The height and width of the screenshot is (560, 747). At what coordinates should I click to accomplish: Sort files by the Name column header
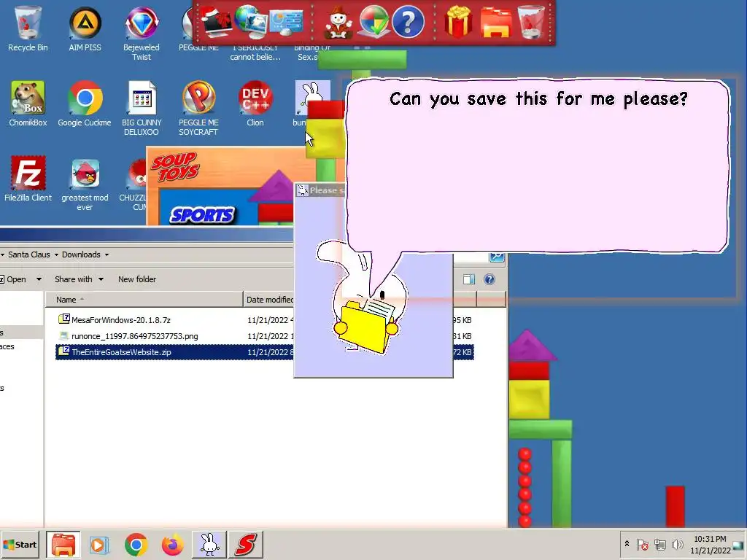point(144,300)
